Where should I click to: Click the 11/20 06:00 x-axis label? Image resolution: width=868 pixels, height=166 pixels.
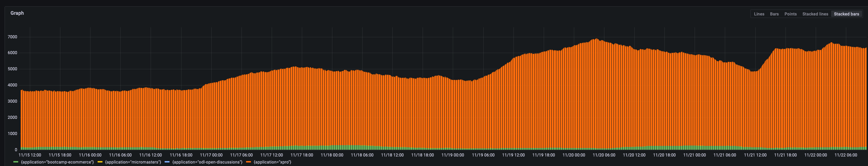click(x=604, y=155)
